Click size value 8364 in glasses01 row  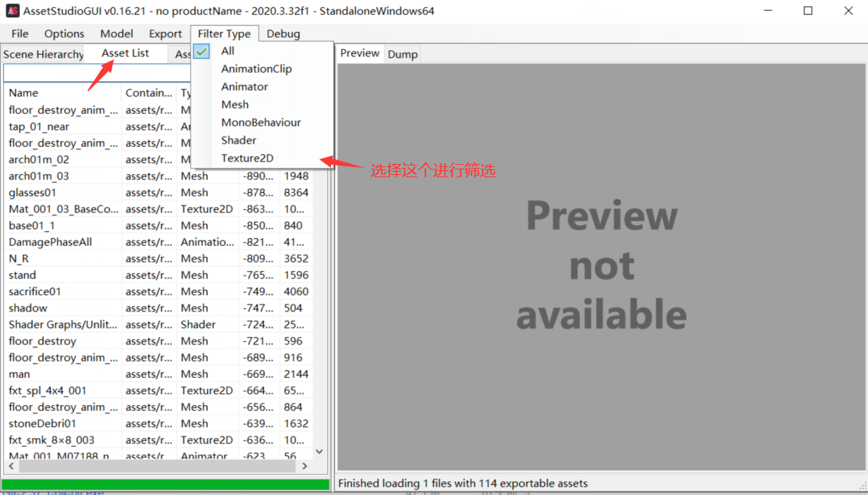pos(296,193)
